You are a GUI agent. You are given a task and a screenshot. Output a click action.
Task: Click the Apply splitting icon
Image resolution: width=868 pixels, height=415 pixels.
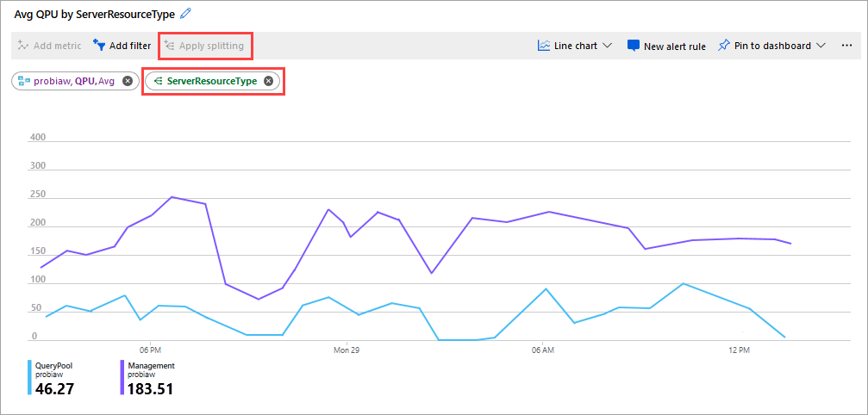click(169, 46)
